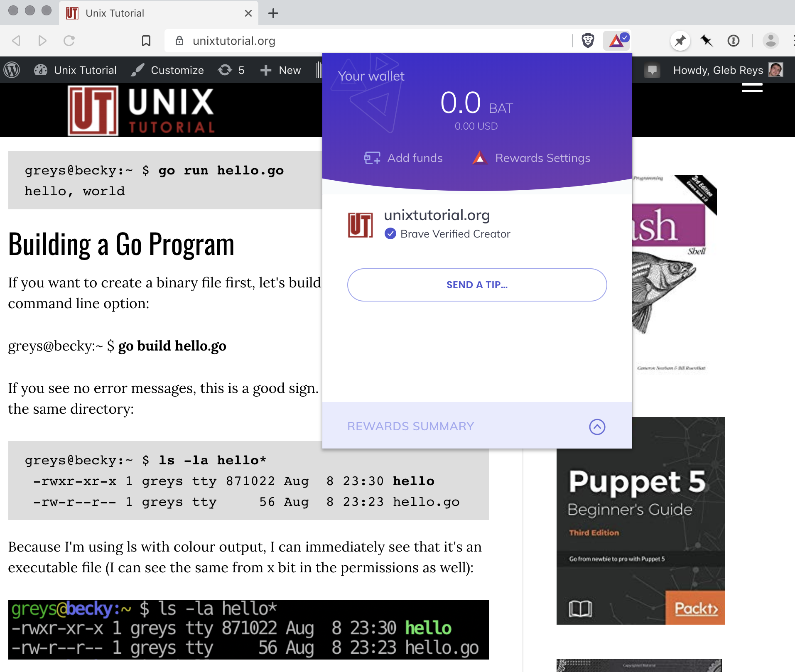Open the Customize admin bar item
The image size is (795, 672).
167,70
